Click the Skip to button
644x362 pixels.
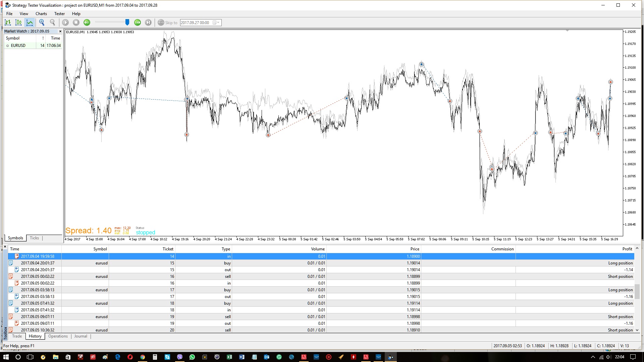167,22
